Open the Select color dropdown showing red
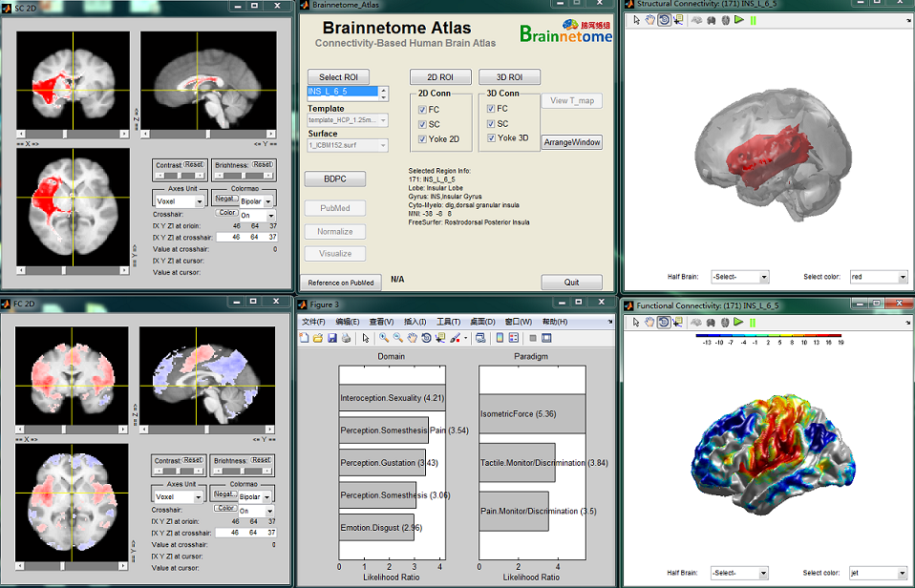The height and width of the screenshot is (588, 915). pos(877,277)
